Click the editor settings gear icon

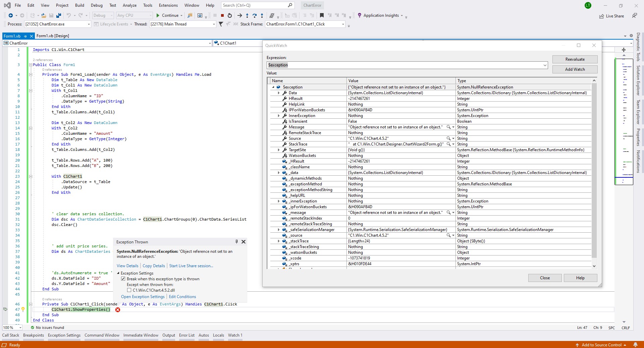pos(631,36)
